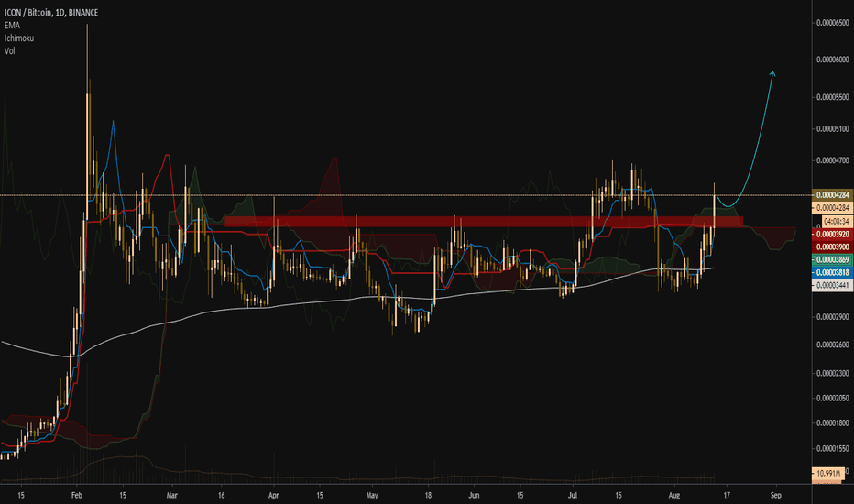
Task: Click the 0.00002050 price axis label
Action: tap(832, 399)
